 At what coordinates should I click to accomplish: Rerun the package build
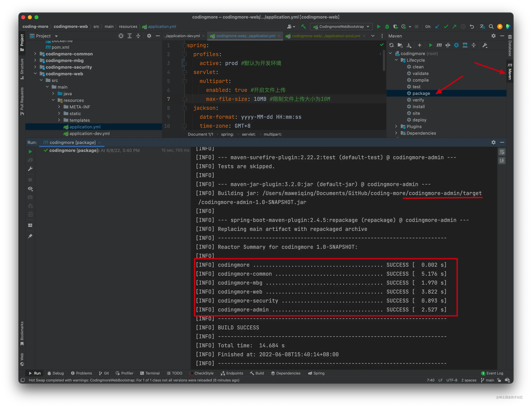point(30,152)
